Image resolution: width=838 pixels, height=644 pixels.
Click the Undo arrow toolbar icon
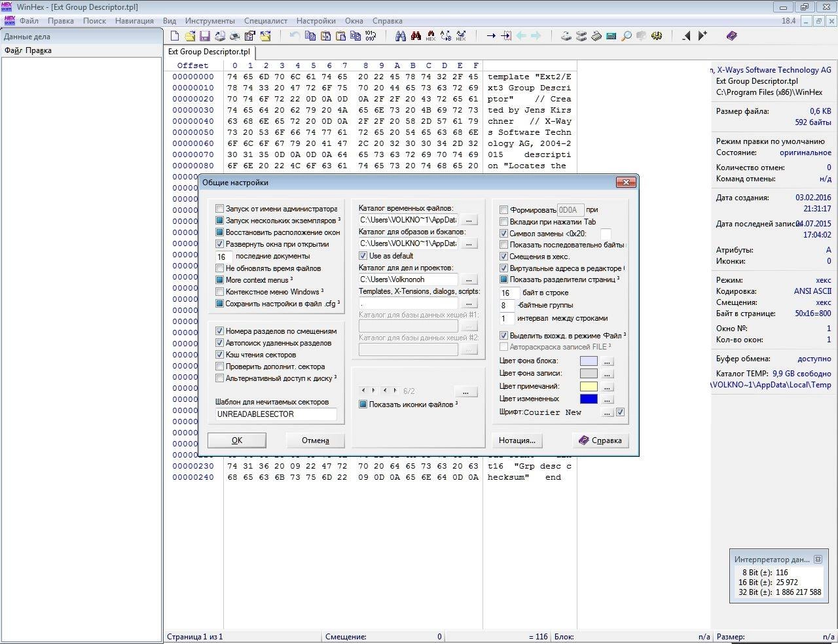coord(295,36)
